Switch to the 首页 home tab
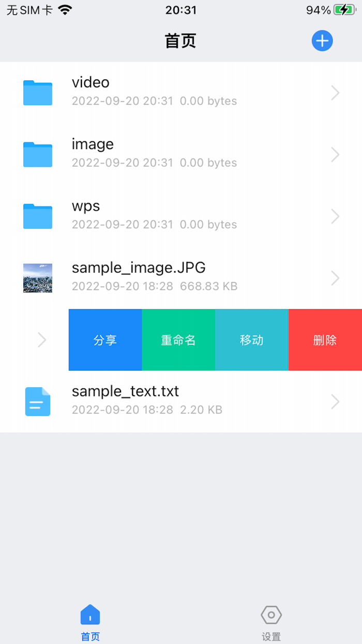This screenshot has height=644, width=362. click(x=90, y=623)
